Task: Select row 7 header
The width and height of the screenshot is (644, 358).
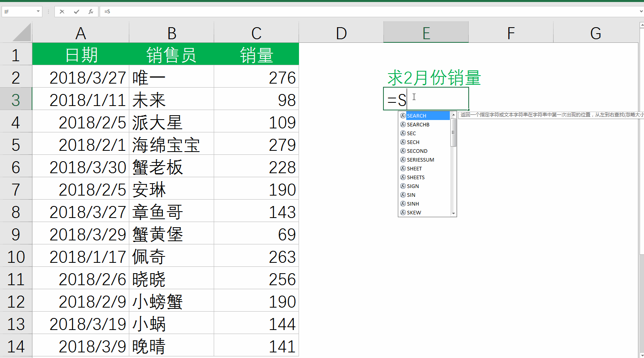Action: point(16,188)
